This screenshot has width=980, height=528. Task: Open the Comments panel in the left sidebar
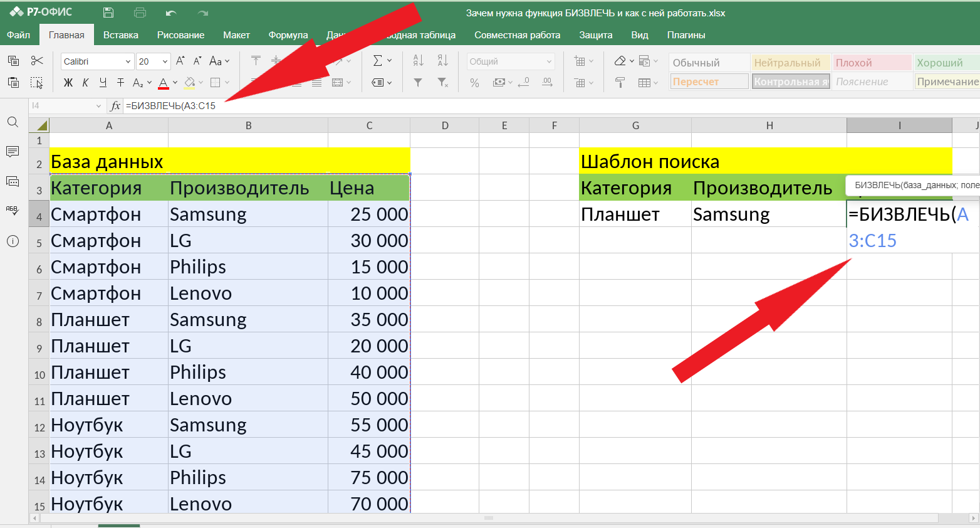[x=13, y=152]
